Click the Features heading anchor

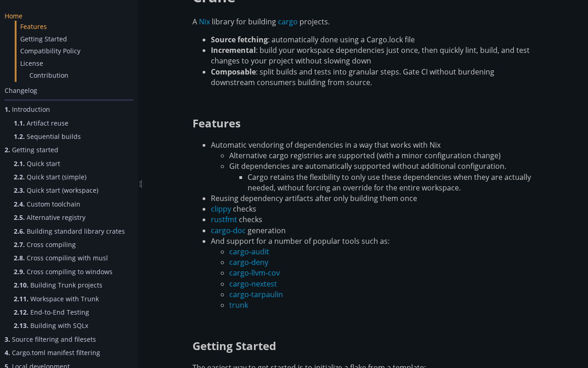tap(216, 123)
